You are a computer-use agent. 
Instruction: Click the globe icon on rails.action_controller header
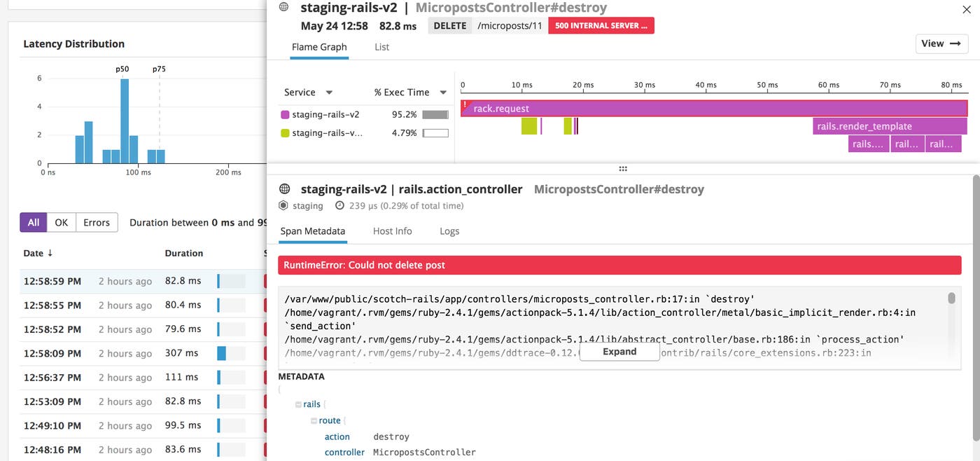click(284, 188)
